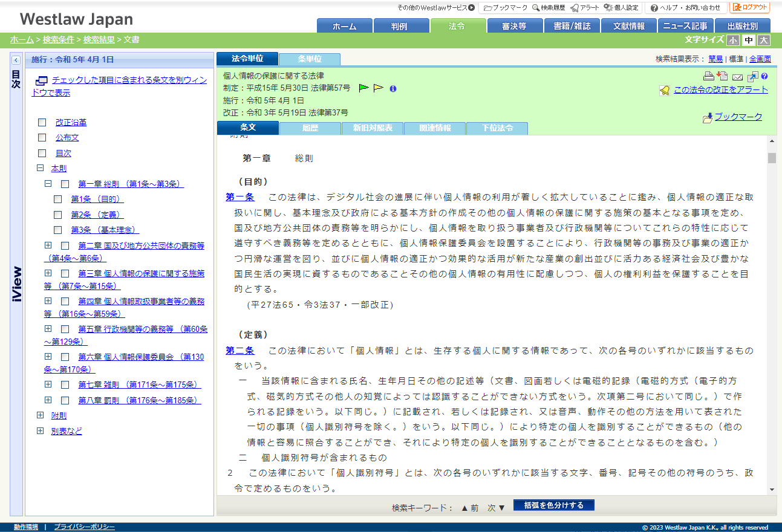Collapse the 第一章 総則 node
The height and width of the screenshot is (532, 782).
(48, 184)
